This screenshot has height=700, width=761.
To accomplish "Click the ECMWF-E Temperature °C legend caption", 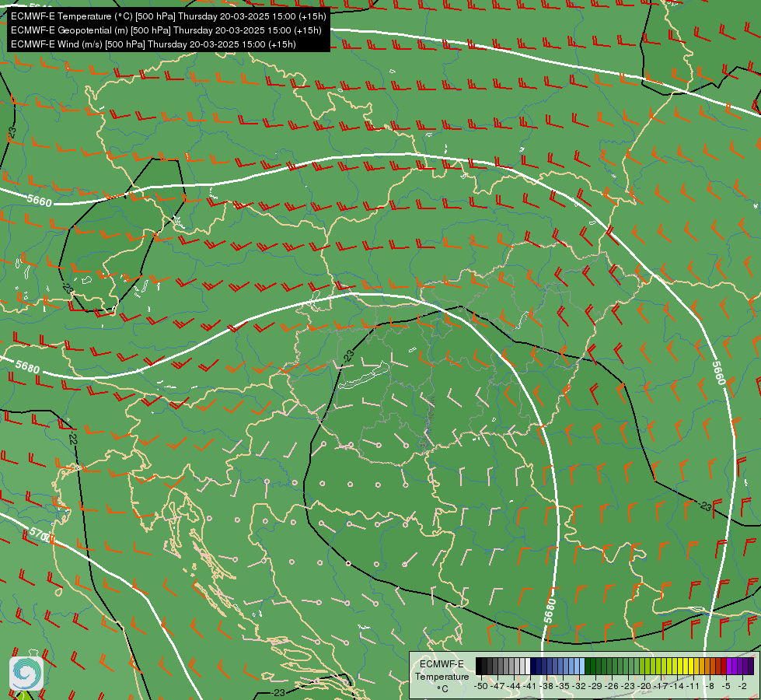I will coord(442,676).
